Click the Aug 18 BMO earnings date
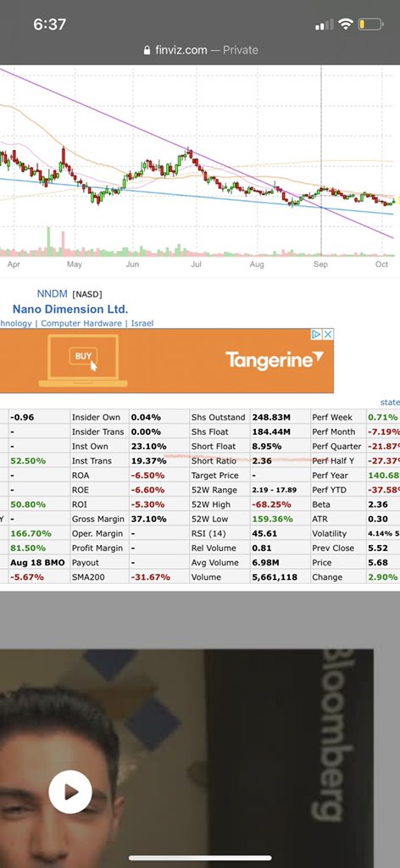 (37, 563)
